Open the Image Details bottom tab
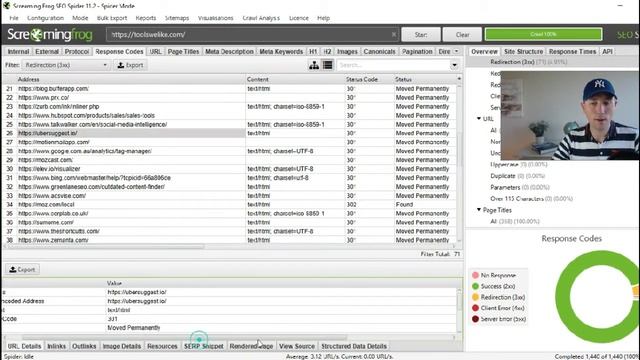The image size is (640, 360). 122,346
